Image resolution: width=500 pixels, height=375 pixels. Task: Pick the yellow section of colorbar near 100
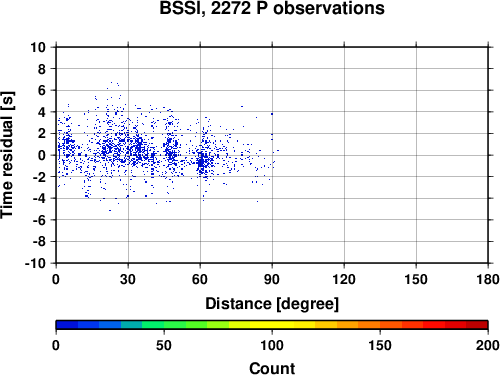point(272,325)
